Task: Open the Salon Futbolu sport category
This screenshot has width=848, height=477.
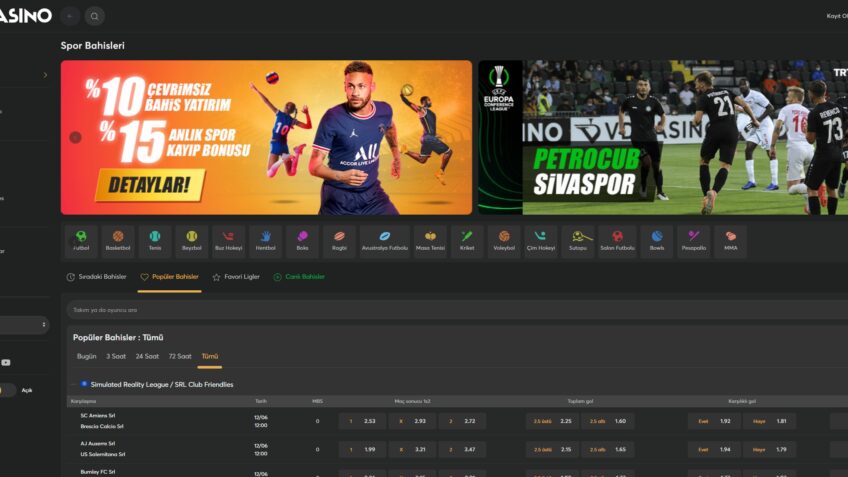Action: pyautogui.click(x=617, y=240)
